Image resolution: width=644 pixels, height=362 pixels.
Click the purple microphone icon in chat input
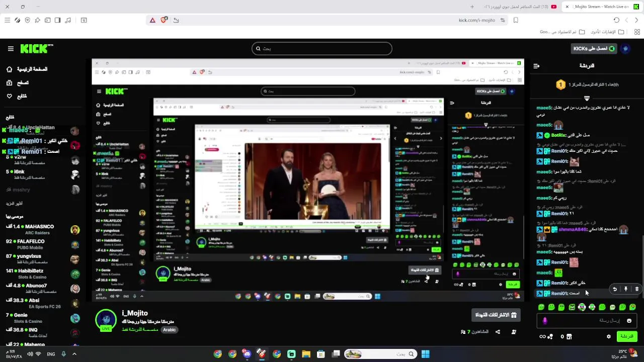545,321
